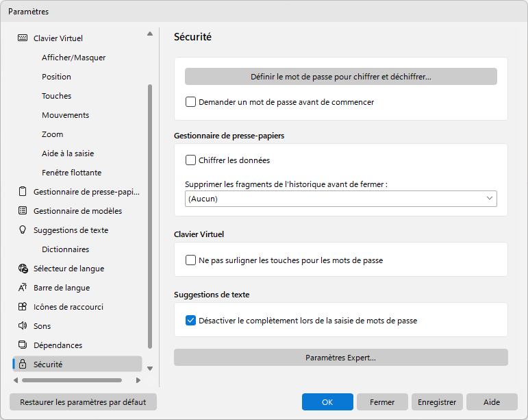The height and width of the screenshot is (420, 528).
Task: Select Dictionnaires under Suggestions de texte
Action: [65, 249]
